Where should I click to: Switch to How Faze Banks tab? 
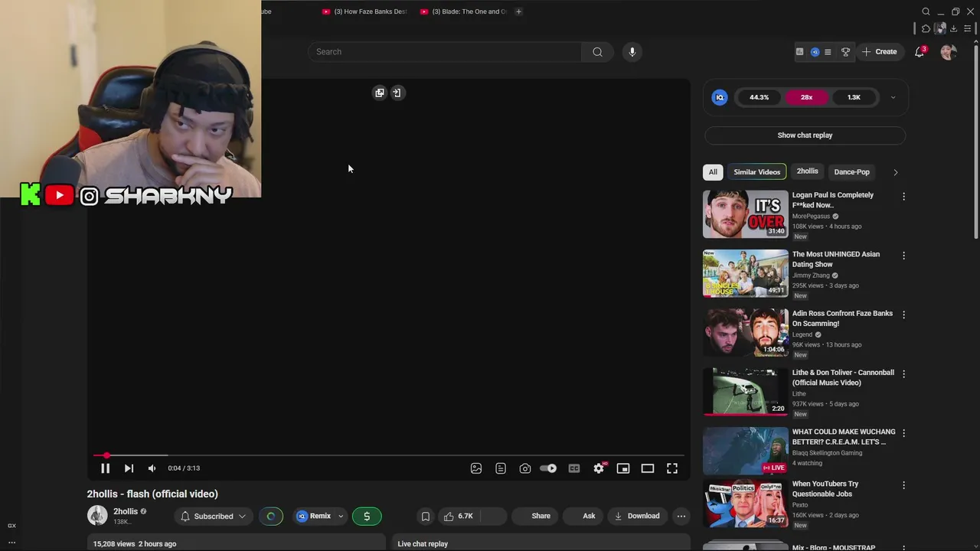click(x=364, y=11)
